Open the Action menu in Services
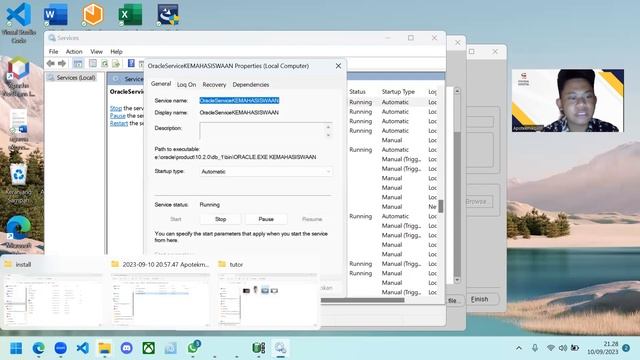 74,51
